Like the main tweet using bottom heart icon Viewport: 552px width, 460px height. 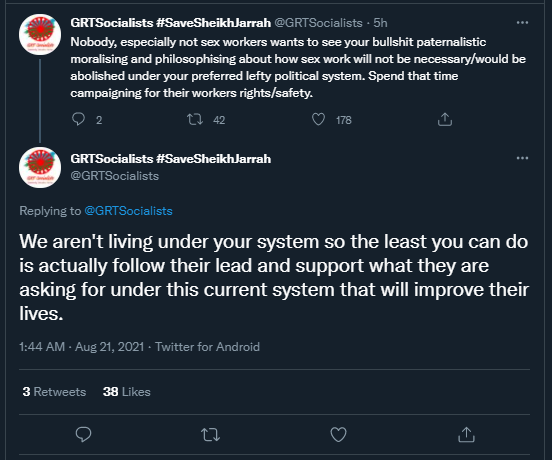point(338,435)
